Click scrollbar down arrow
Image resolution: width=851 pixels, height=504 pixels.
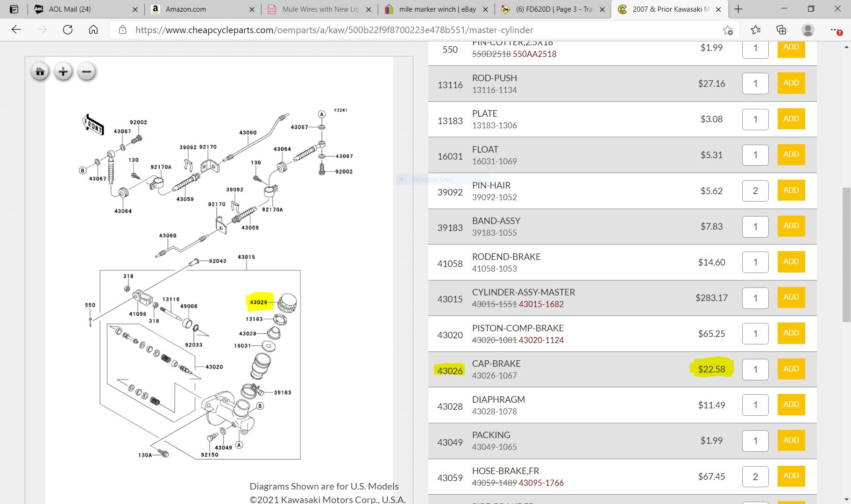pyautogui.click(x=846, y=499)
